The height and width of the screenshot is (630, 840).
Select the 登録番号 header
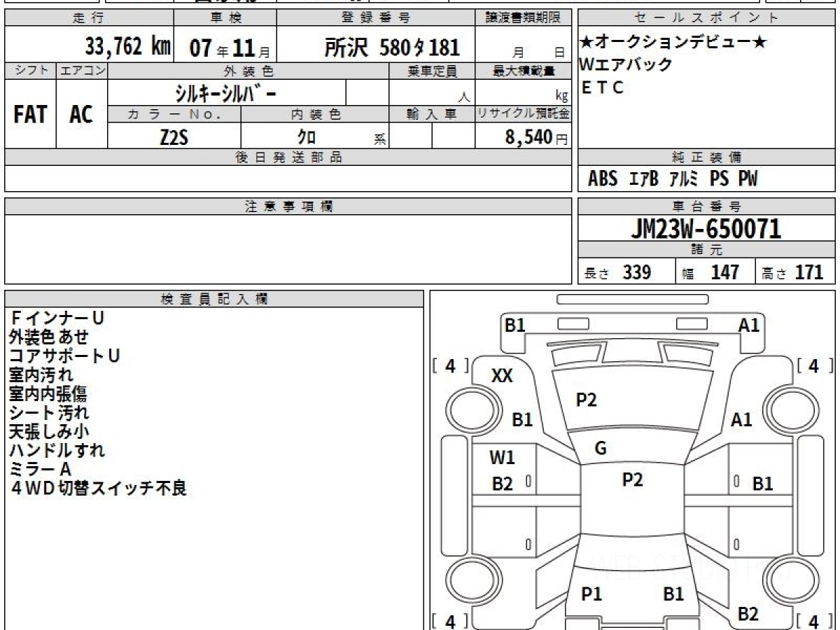[x=376, y=18]
